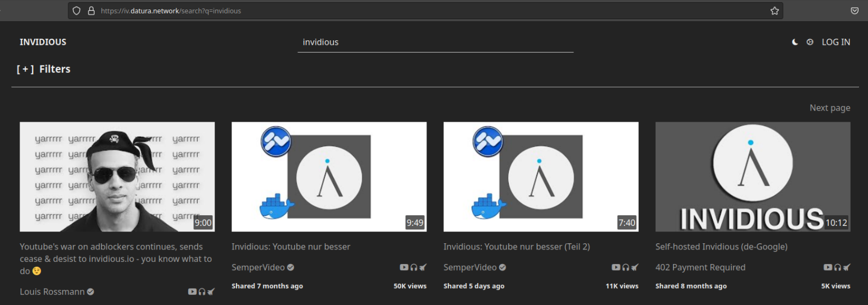
Task: Open the Louis Rossmann pirate video thumbnail
Action: (x=117, y=177)
